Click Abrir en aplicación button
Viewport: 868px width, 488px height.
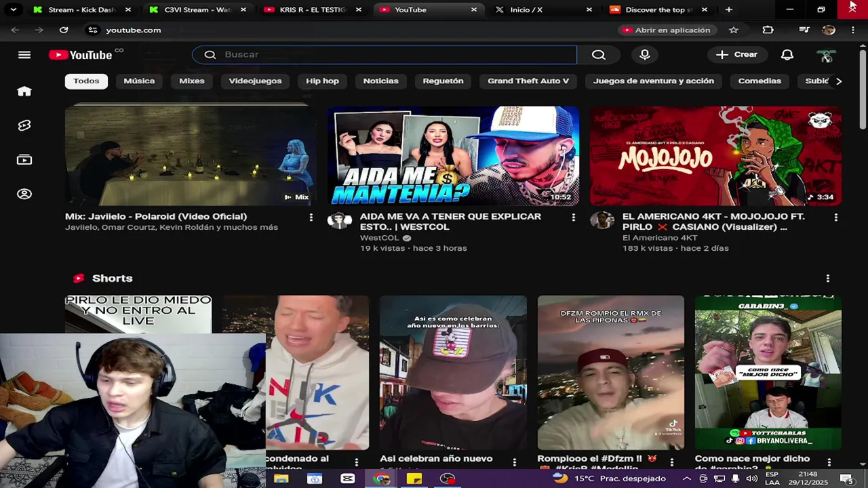(667, 30)
